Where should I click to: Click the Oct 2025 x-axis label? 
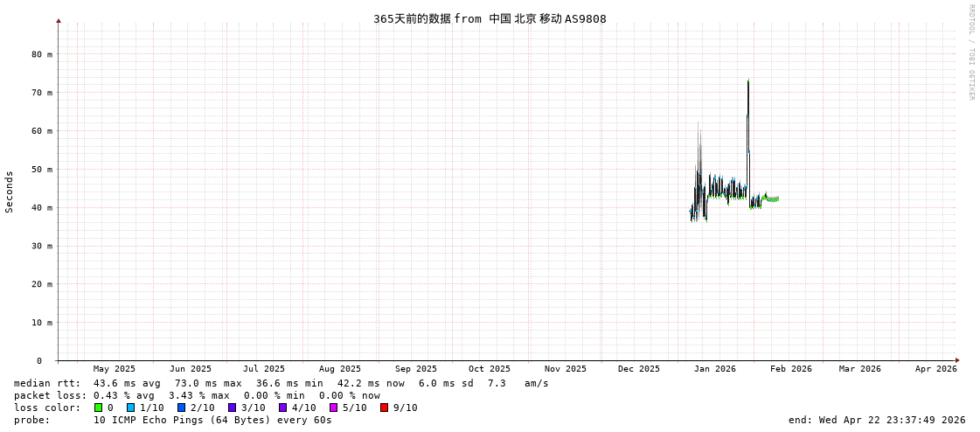click(489, 369)
